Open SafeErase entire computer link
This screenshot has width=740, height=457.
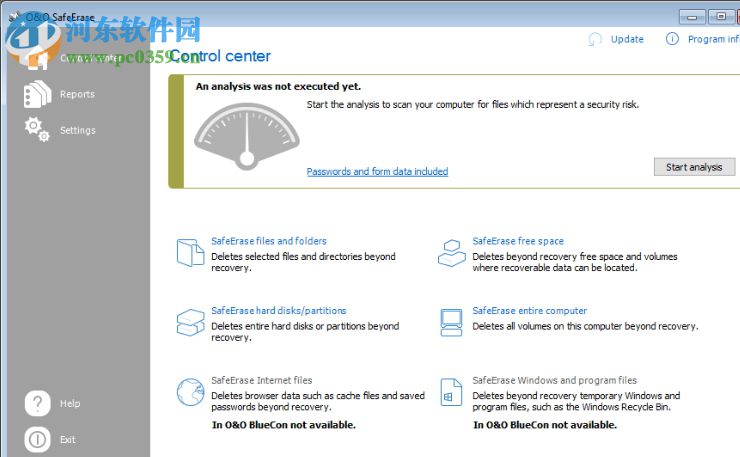[530, 311]
